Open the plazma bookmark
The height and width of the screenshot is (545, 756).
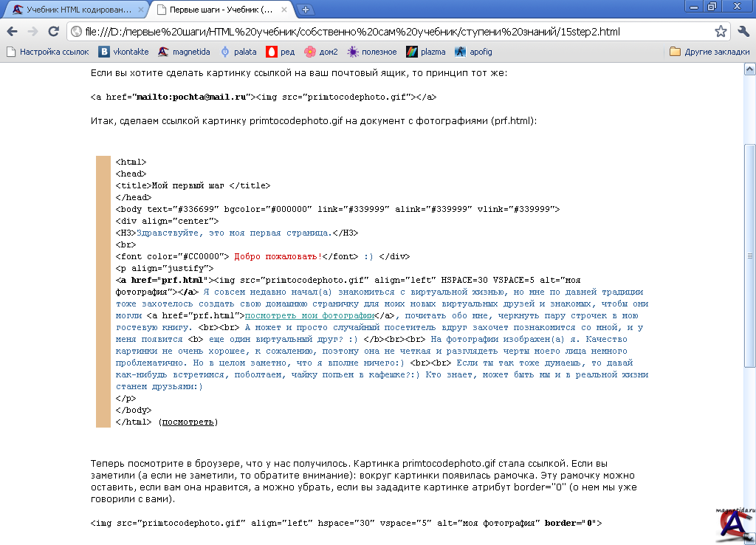[x=426, y=52]
